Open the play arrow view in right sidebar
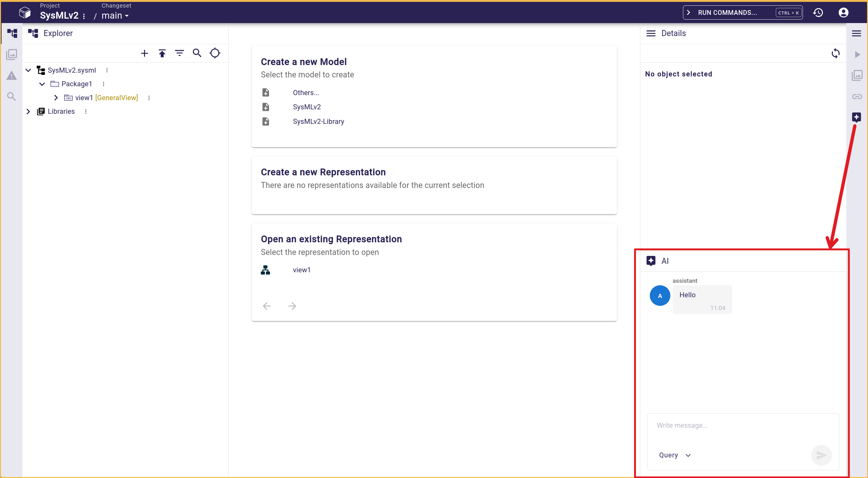 (x=857, y=55)
